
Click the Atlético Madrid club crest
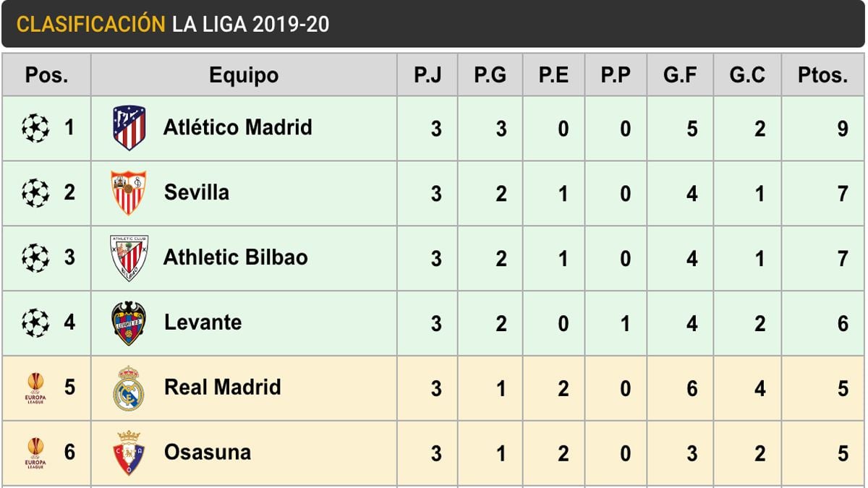[x=129, y=128]
